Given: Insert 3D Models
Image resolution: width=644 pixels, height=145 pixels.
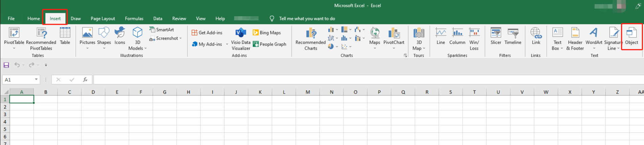Looking at the screenshot, I should pyautogui.click(x=137, y=38).
